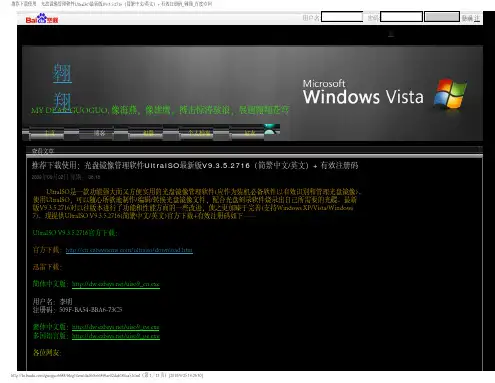Click the article date line under the title

66,177
